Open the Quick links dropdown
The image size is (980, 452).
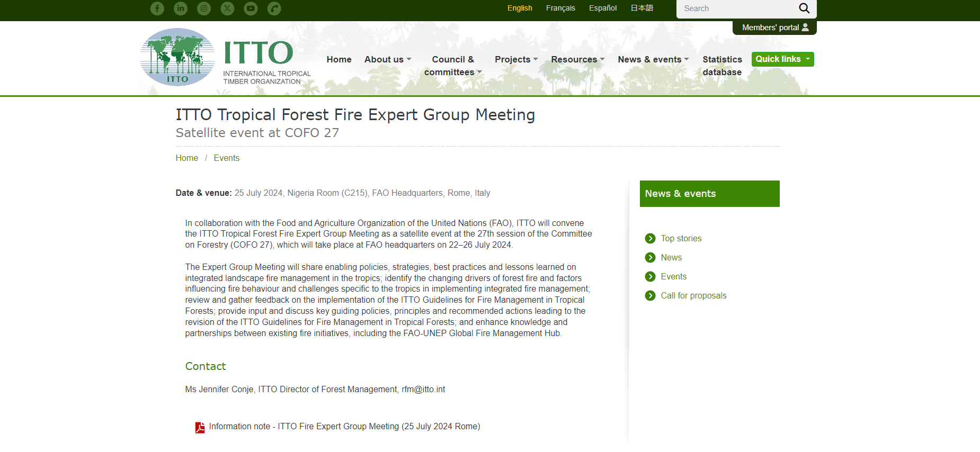pyautogui.click(x=782, y=59)
